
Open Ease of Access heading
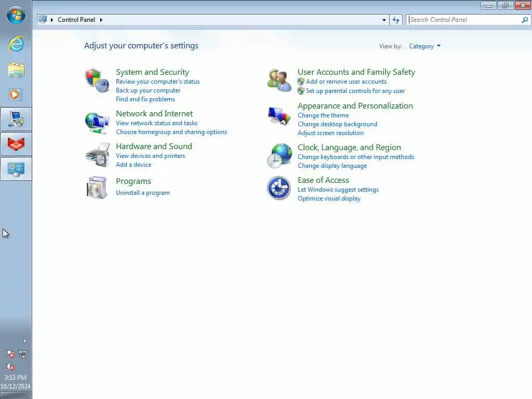coord(323,180)
